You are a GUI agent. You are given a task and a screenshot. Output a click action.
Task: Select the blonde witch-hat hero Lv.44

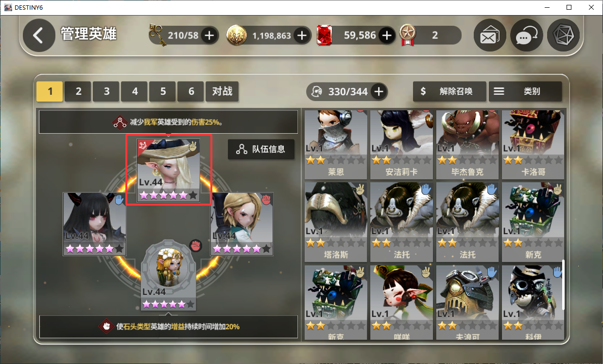pos(169,171)
